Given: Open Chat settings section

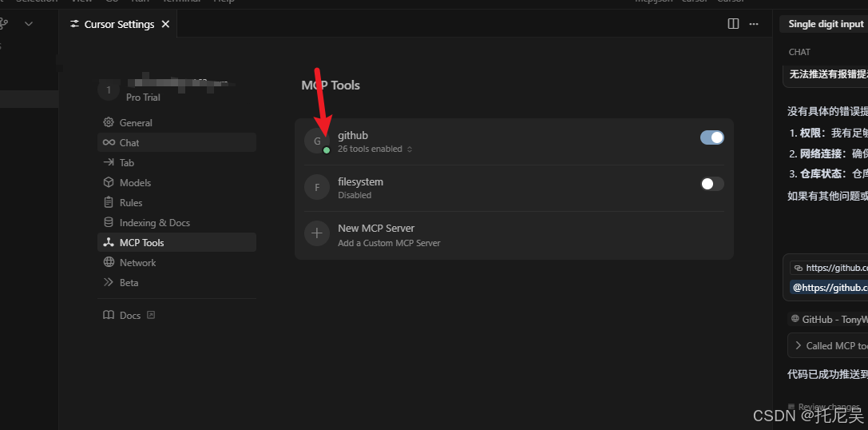Looking at the screenshot, I should [176, 142].
